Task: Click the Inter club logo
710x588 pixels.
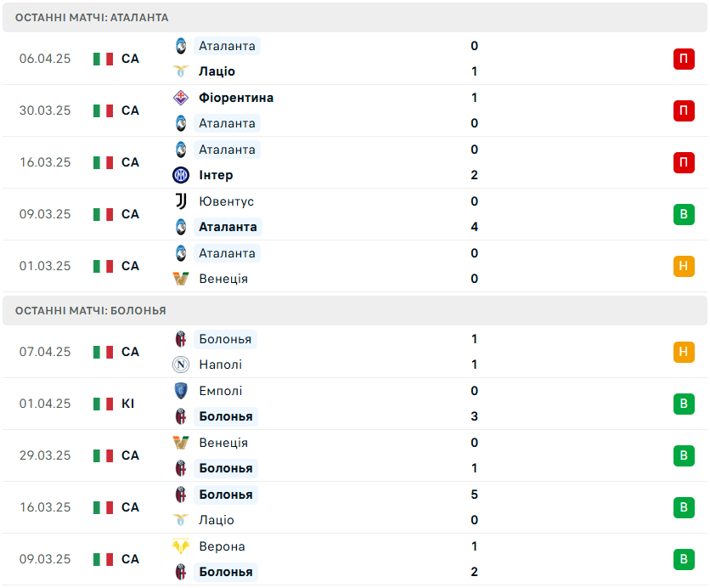Action: coord(181,175)
